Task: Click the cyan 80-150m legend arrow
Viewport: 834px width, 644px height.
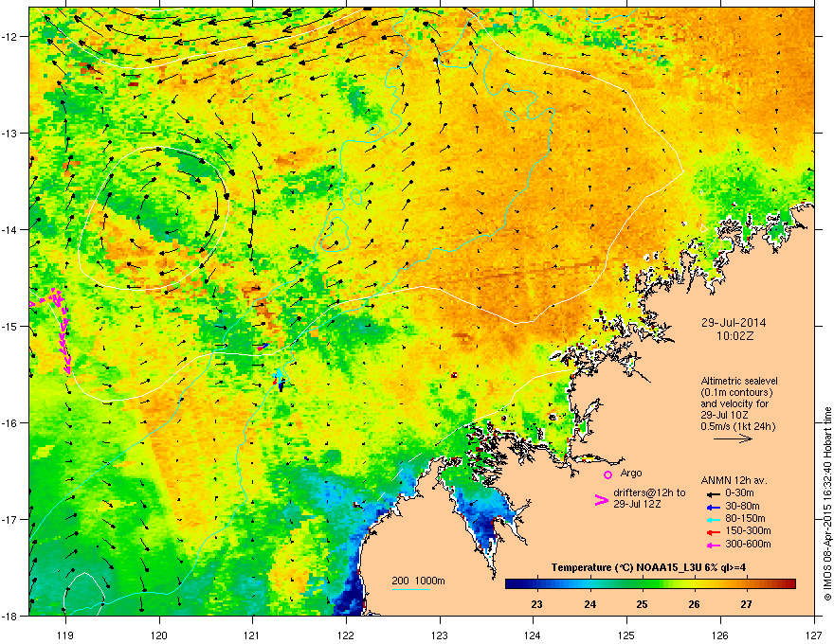Action: (x=713, y=519)
